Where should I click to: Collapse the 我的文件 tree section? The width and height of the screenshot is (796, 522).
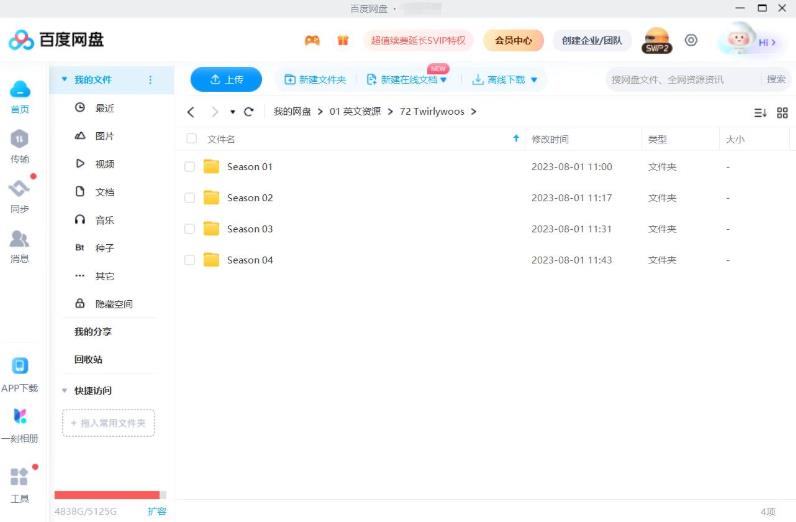point(64,79)
